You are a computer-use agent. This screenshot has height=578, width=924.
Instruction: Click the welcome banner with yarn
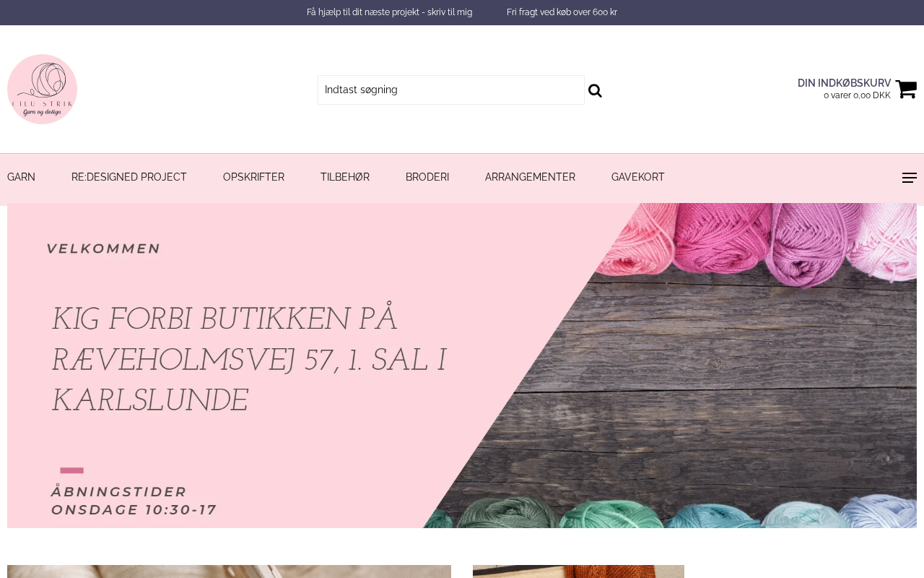tap(462, 366)
